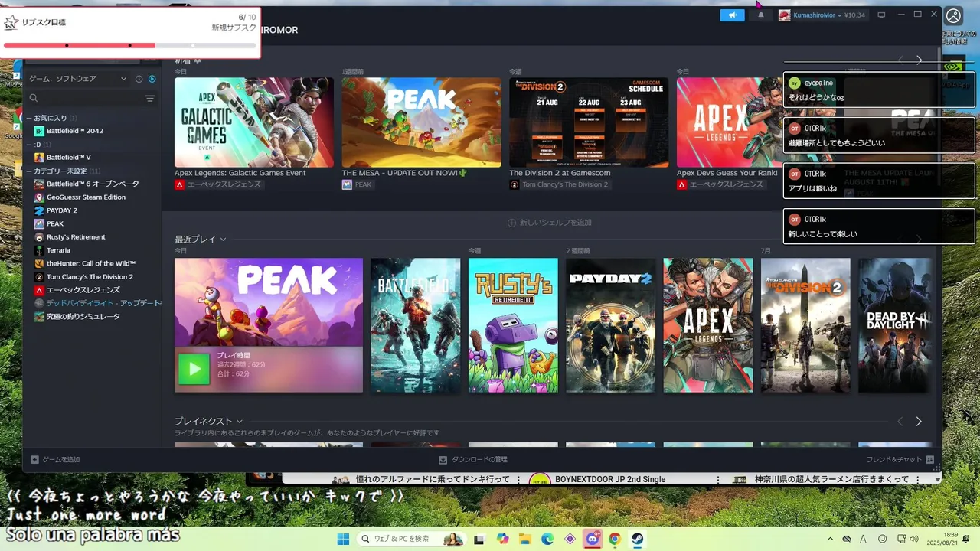The image size is (980, 551).
Task: Click the PEAK sidebar game icon
Action: tap(39, 224)
